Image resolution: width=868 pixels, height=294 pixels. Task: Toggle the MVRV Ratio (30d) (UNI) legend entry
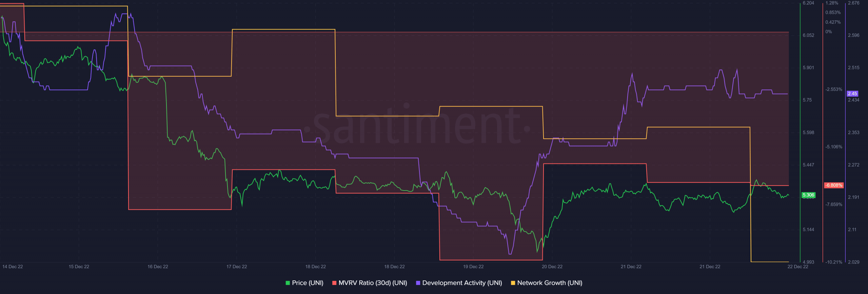click(x=370, y=283)
